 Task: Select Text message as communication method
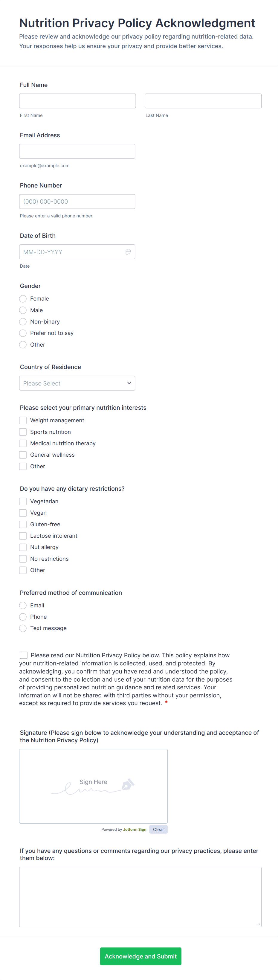(x=23, y=628)
